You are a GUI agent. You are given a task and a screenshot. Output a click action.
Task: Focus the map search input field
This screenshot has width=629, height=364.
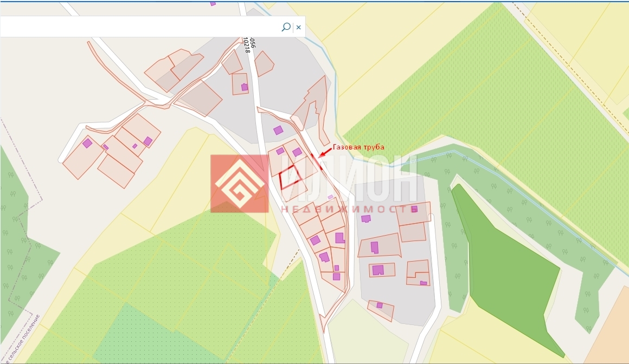pos(141,27)
